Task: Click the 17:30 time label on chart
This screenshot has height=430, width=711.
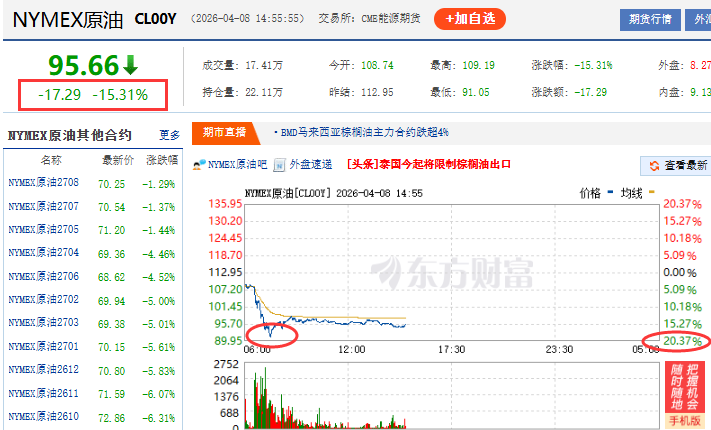Action: (451, 349)
